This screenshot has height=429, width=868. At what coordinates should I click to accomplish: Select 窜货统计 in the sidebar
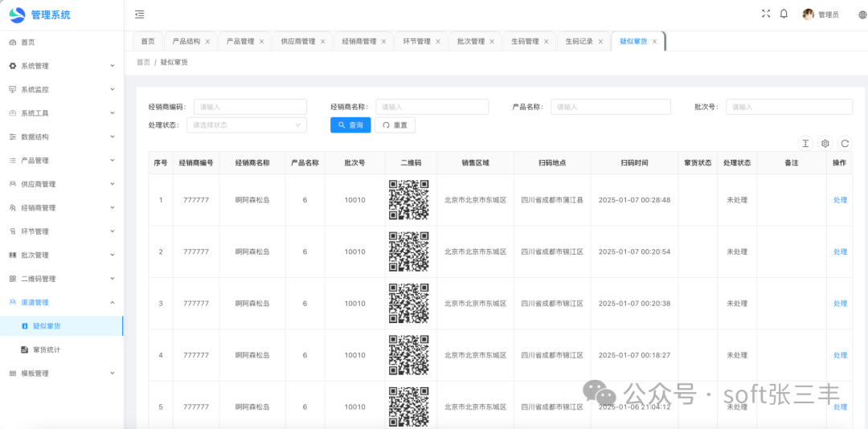[47, 349]
